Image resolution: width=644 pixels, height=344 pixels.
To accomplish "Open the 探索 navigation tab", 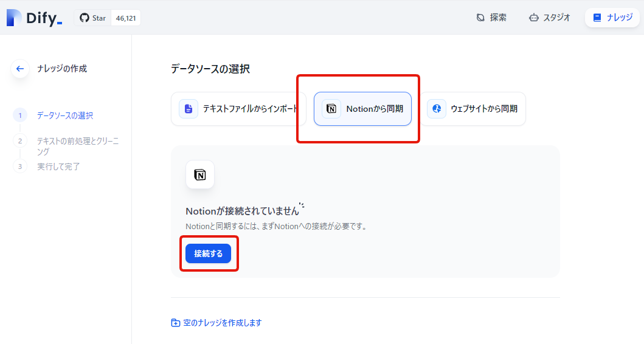I will (x=491, y=18).
